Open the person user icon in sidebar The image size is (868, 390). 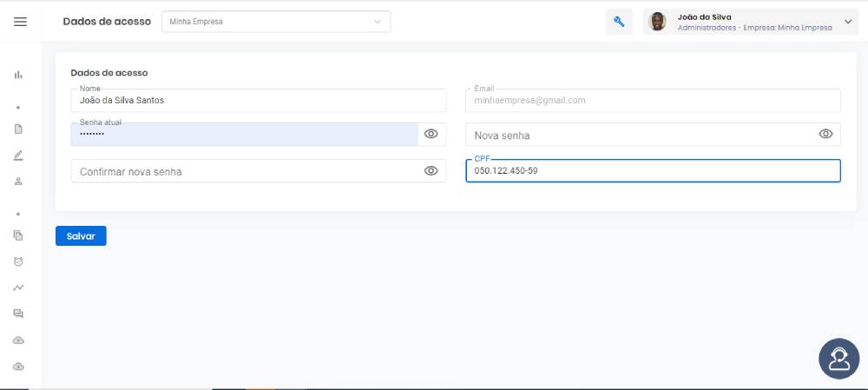click(18, 182)
